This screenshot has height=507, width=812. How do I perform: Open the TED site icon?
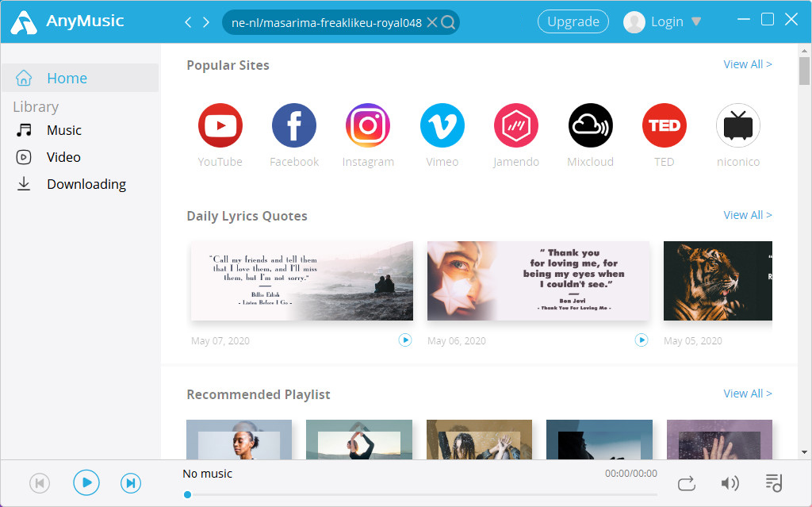(665, 125)
